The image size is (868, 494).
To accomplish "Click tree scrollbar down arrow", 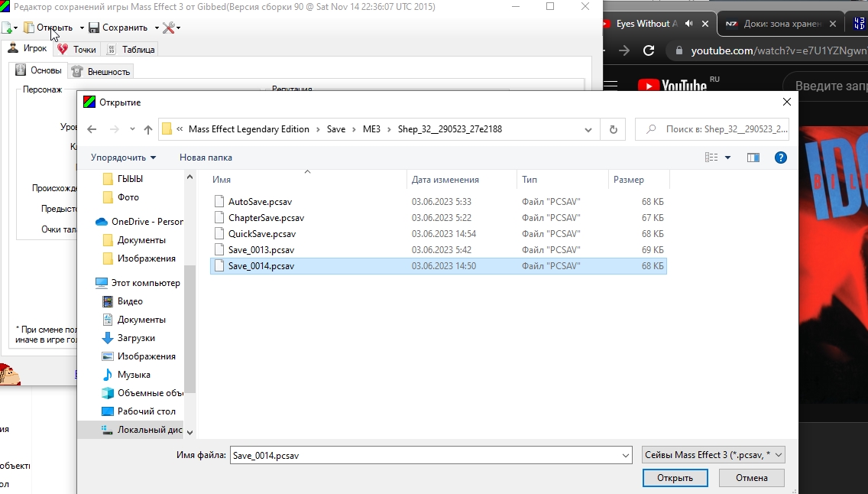I will point(189,433).
